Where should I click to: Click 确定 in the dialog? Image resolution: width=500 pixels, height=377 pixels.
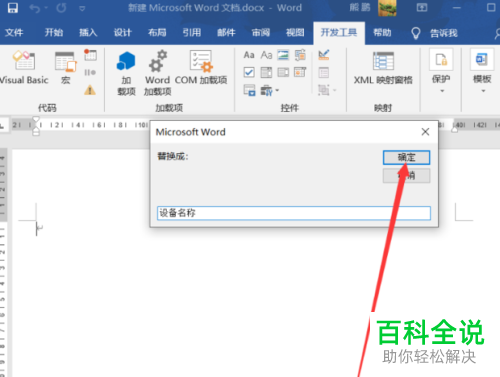(406, 157)
